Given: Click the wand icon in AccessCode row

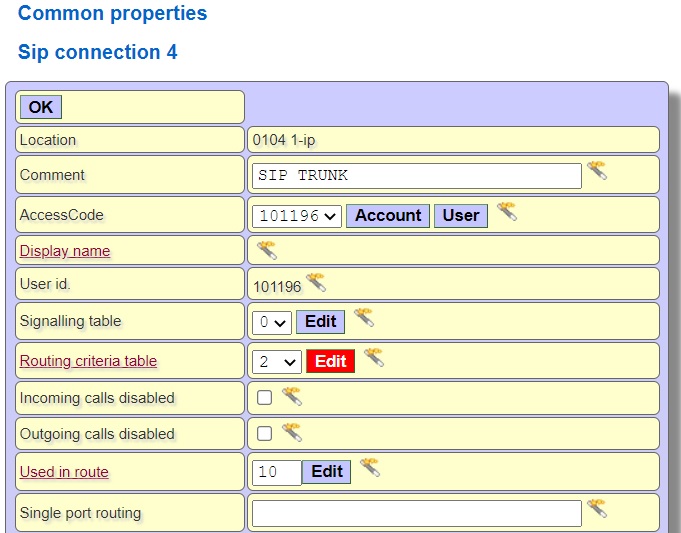Looking at the screenshot, I should [x=507, y=212].
